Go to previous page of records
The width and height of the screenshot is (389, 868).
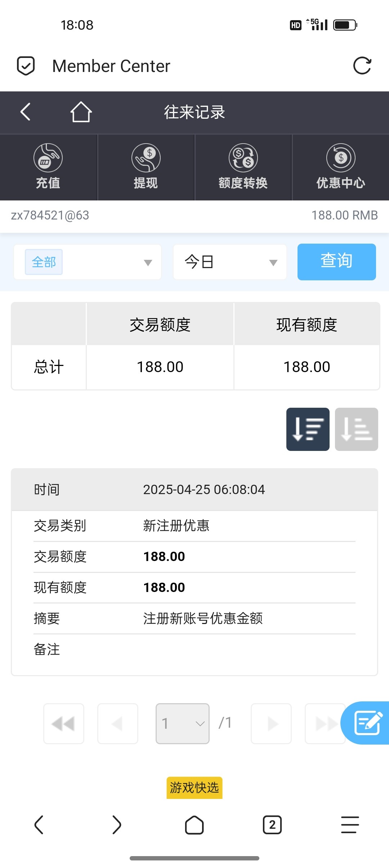click(x=118, y=723)
